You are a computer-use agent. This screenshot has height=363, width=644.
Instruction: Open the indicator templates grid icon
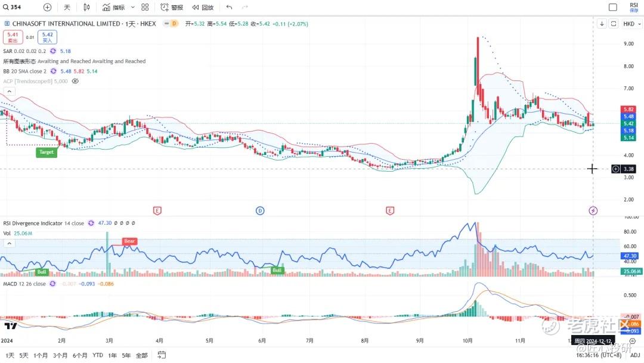[145, 7]
